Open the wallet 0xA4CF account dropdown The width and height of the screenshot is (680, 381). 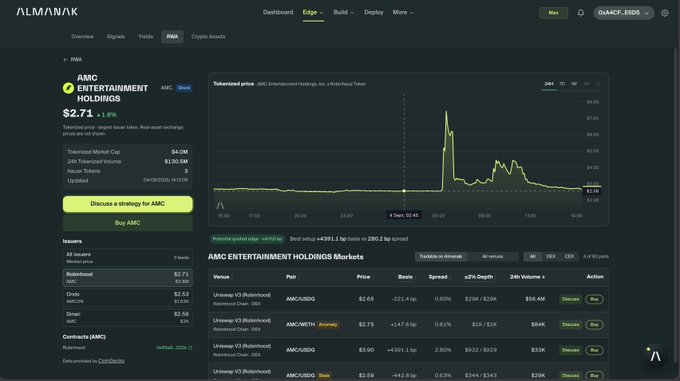623,13
